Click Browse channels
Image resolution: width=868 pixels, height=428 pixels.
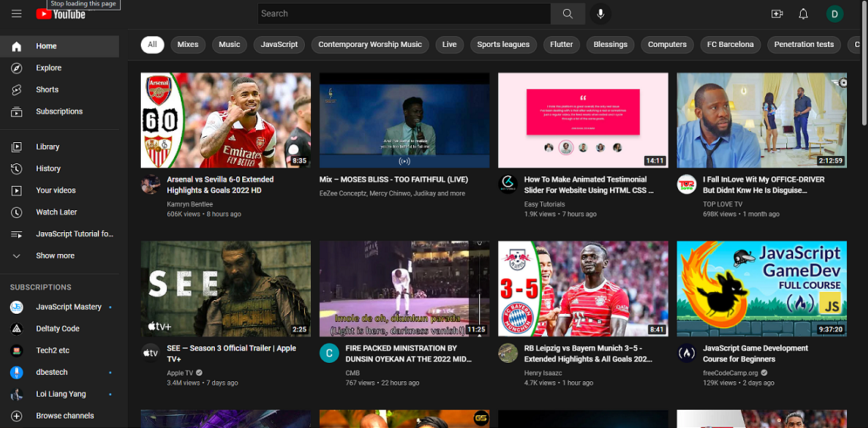point(65,416)
